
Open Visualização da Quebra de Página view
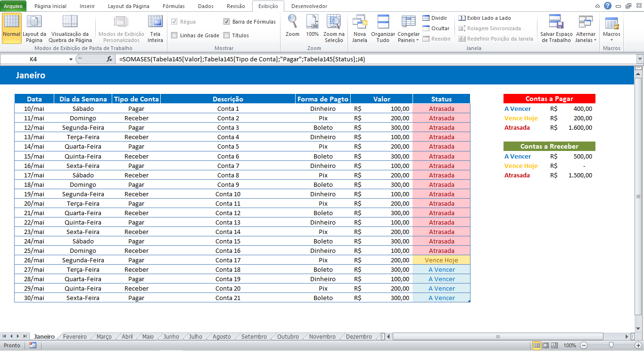70,28
